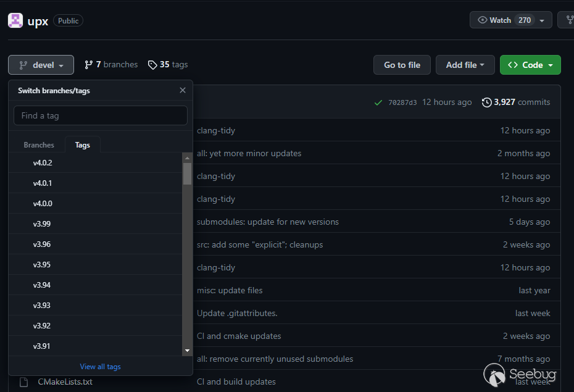
Task: Click the tag list scrollbar thumb
Action: [x=188, y=174]
